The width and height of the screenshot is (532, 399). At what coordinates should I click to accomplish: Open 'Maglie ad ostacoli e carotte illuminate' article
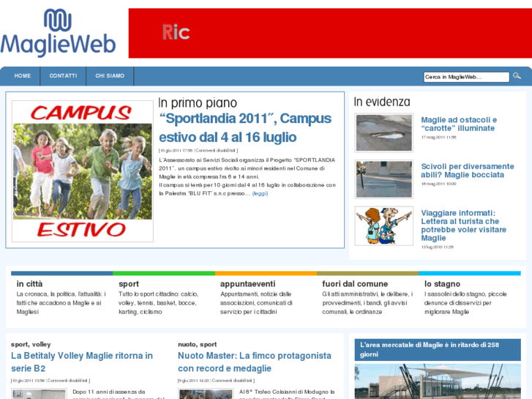[459, 124]
